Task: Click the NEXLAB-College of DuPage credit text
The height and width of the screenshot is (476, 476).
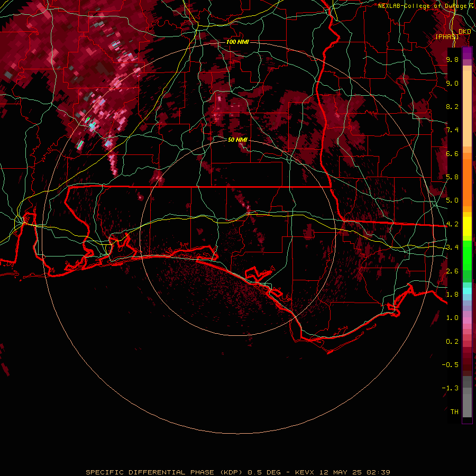Action: point(425,6)
